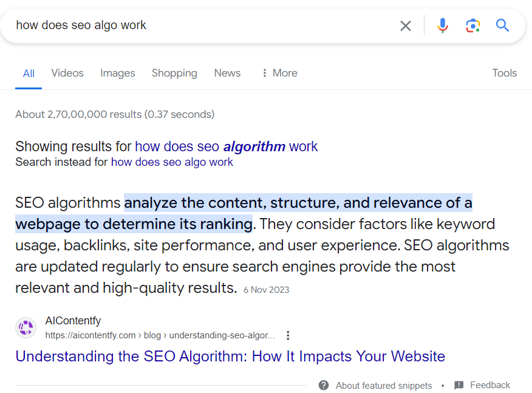The image size is (532, 393).
Task: Switch to the Shopping tab
Action: pyautogui.click(x=174, y=73)
